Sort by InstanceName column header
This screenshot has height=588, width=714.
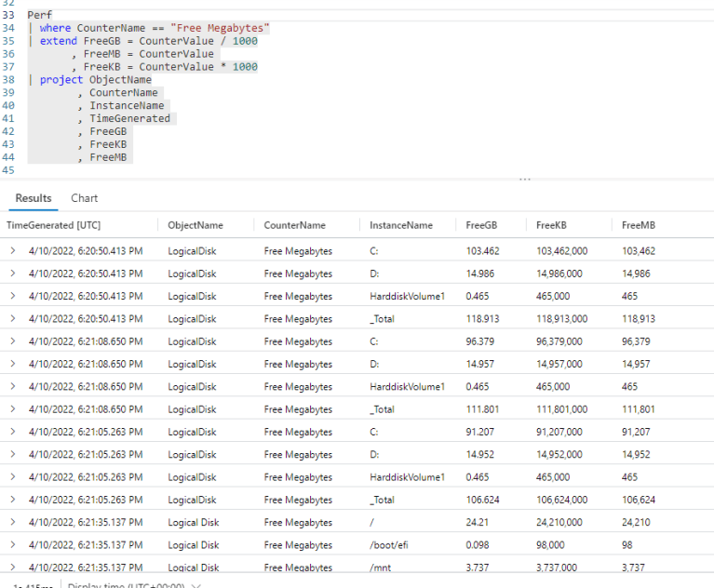tap(400, 225)
